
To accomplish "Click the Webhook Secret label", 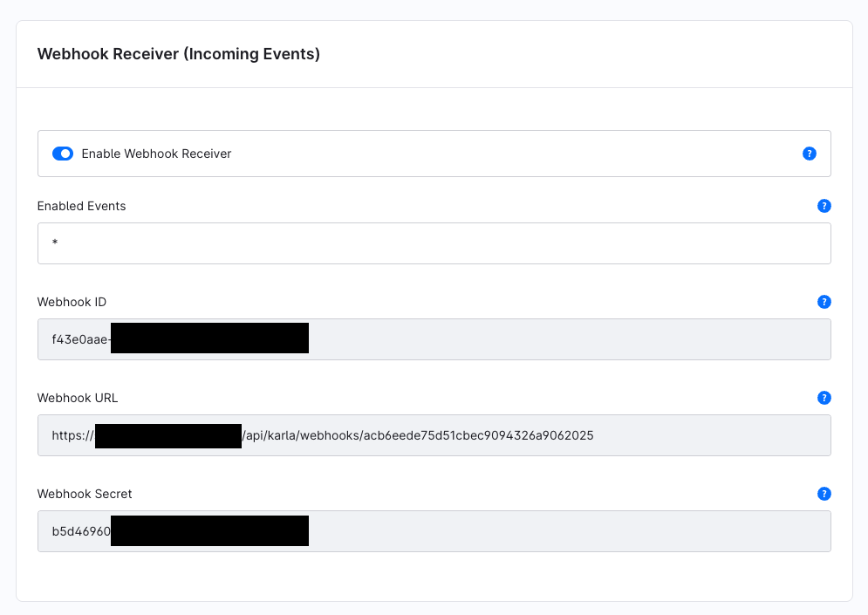I will [84, 494].
